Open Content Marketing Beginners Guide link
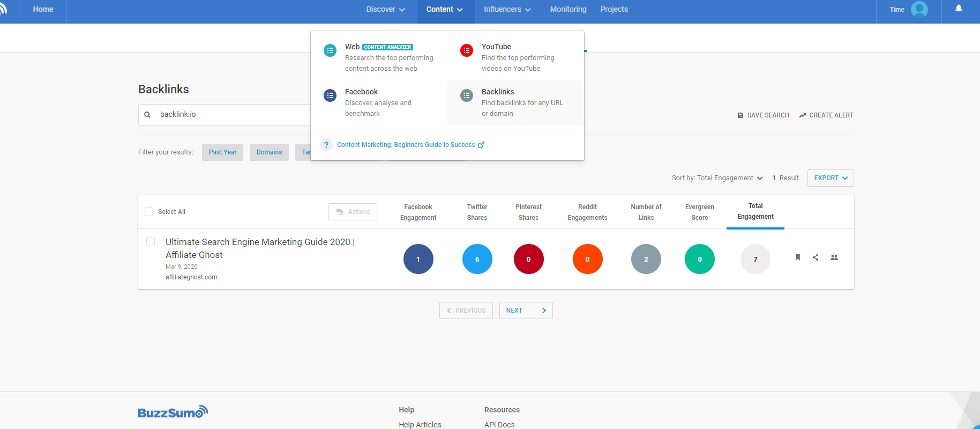 [x=410, y=145]
